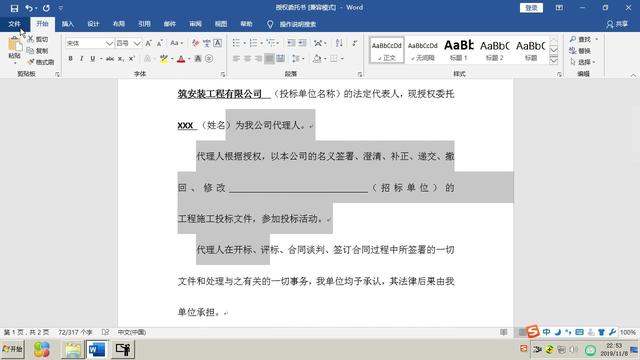
Task: Open the borders dropdown arrow
Action: click(342, 59)
